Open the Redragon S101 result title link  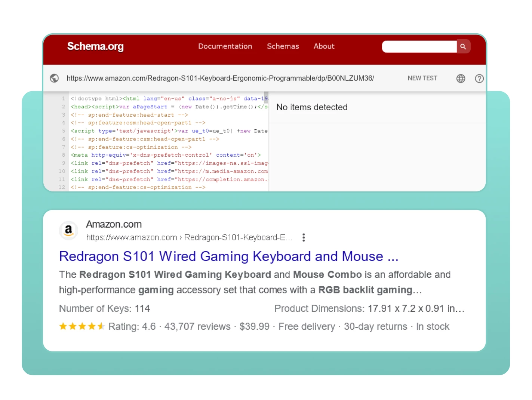point(229,256)
